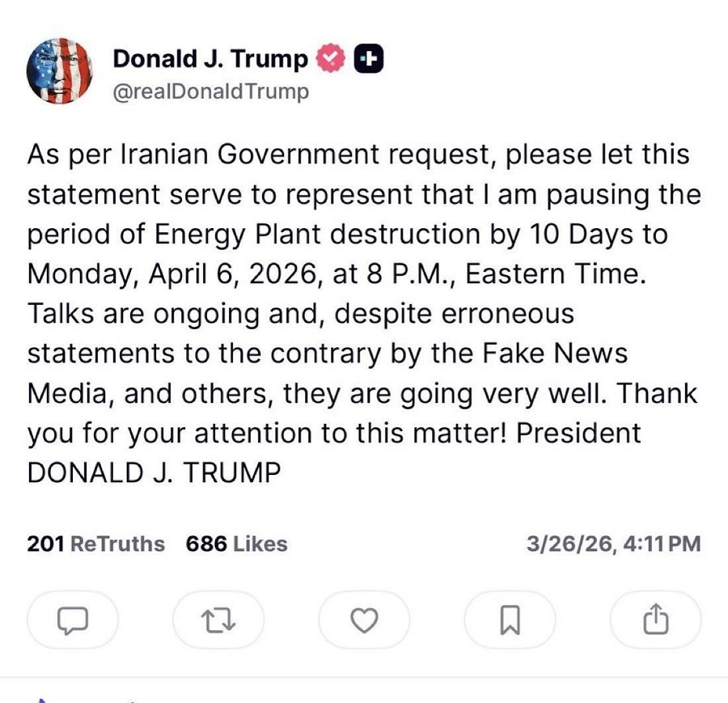Open the profile avatar picture
Viewport: 728px width, 703px height.
(60, 71)
